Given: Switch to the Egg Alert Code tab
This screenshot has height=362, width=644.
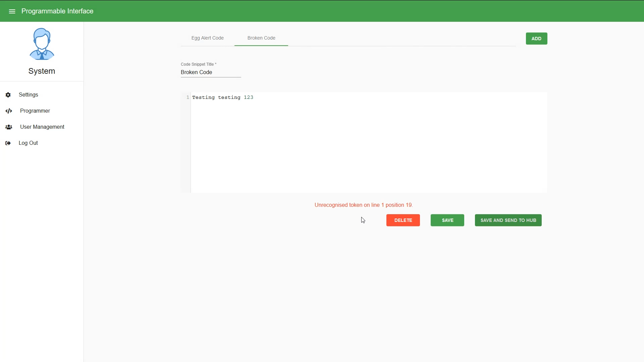Looking at the screenshot, I should (207, 38).
